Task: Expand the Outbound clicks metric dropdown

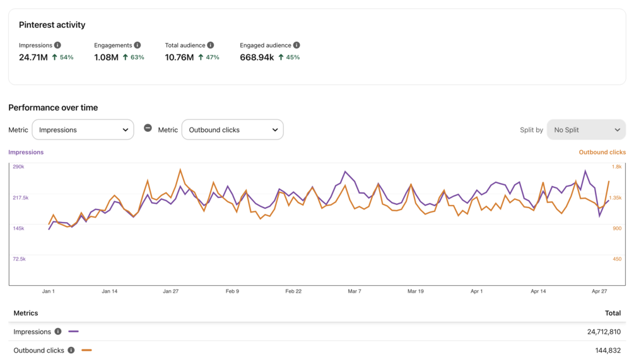Action: [233, 130]
